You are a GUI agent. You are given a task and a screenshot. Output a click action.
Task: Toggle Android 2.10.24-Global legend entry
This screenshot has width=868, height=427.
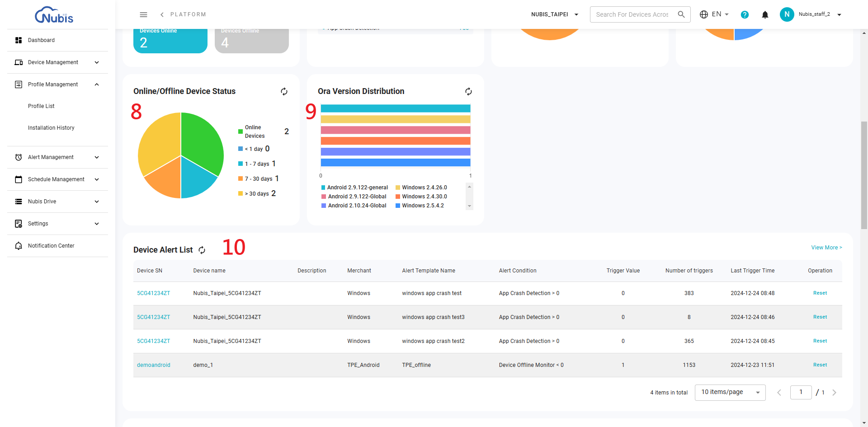click(354, 206)
